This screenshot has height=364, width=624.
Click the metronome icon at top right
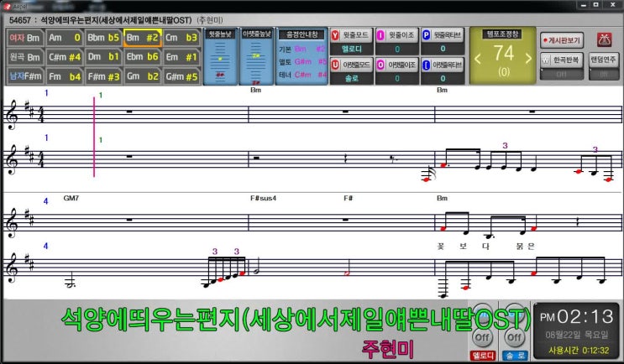point(603,39)
